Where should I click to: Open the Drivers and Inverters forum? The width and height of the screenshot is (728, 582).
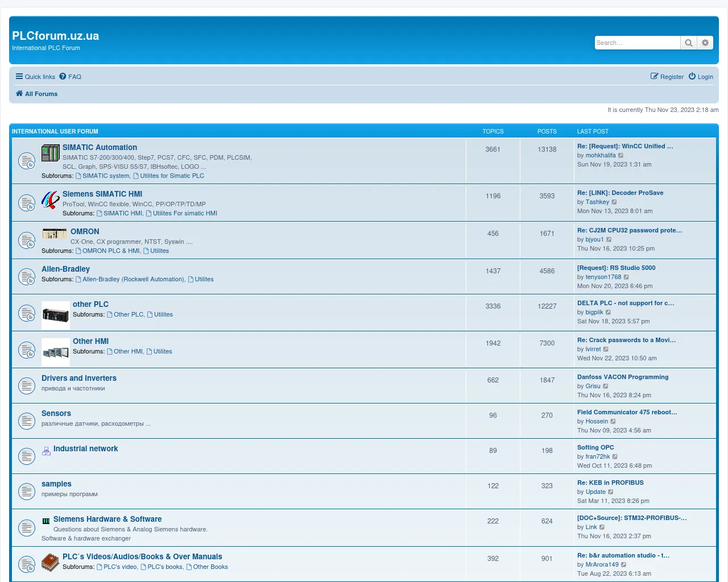coord(79,378)
